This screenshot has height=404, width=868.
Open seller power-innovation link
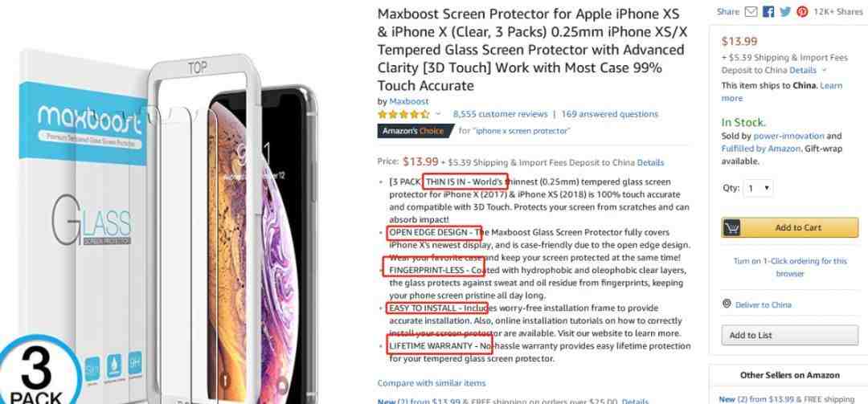(x=789, y=136)
